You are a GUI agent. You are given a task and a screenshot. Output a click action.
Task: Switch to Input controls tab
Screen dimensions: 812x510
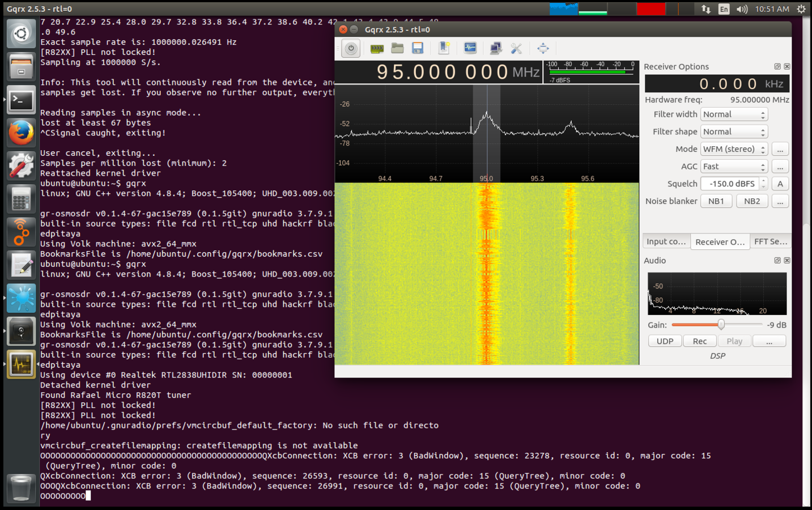pyautogui.click(x=666, y=241)
